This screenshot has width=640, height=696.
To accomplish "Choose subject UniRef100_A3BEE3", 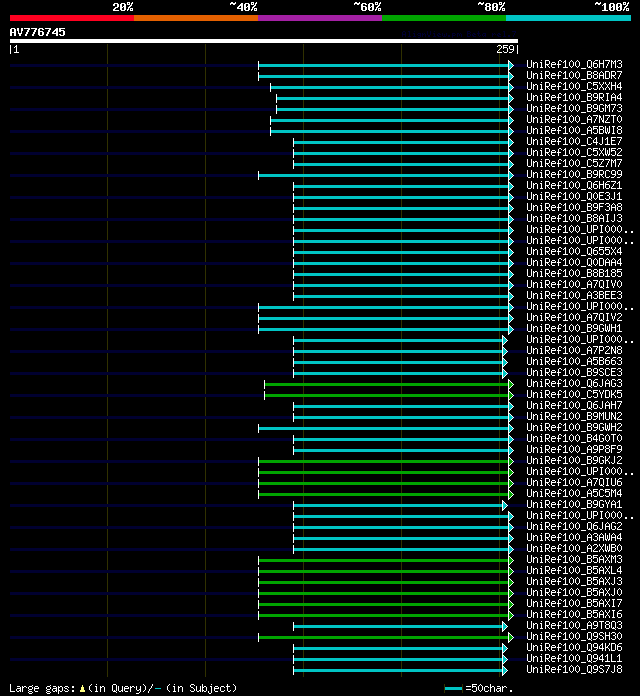I will tap(574, 296).
